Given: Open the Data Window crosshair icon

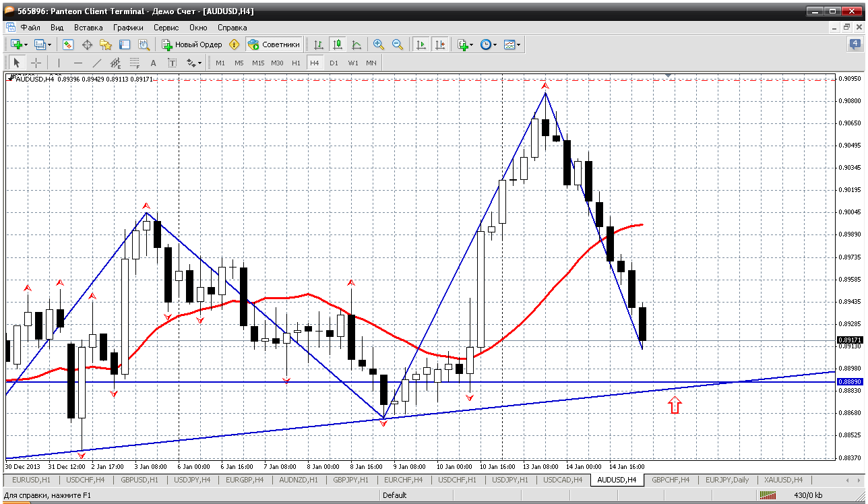Looking at the screenshot, I should [x=87, y=44].
